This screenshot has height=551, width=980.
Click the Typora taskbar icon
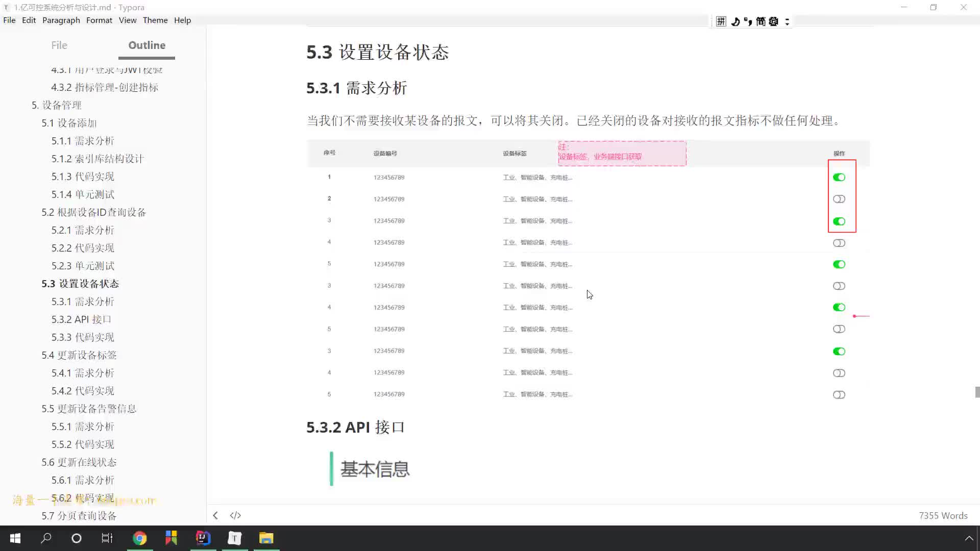coord(235,538)
